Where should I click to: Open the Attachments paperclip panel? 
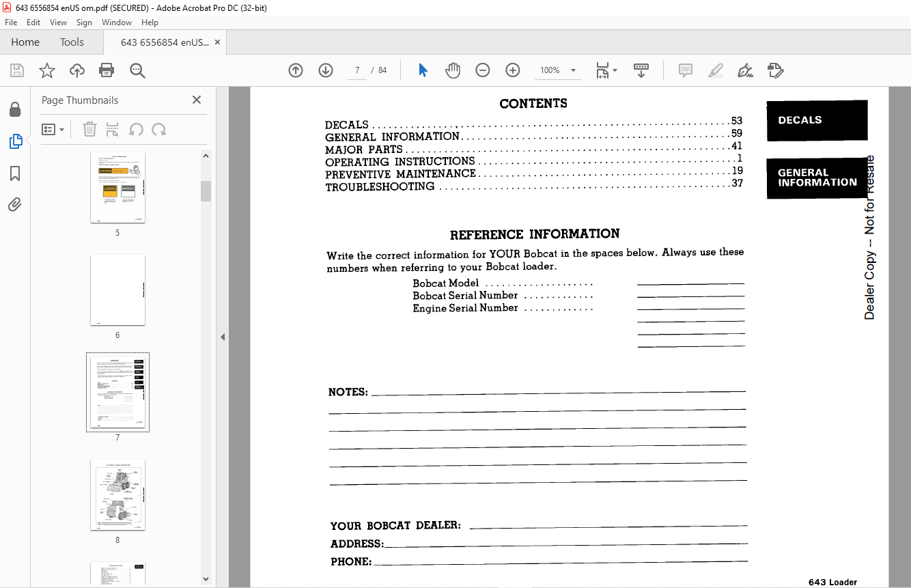coord(15,204)
